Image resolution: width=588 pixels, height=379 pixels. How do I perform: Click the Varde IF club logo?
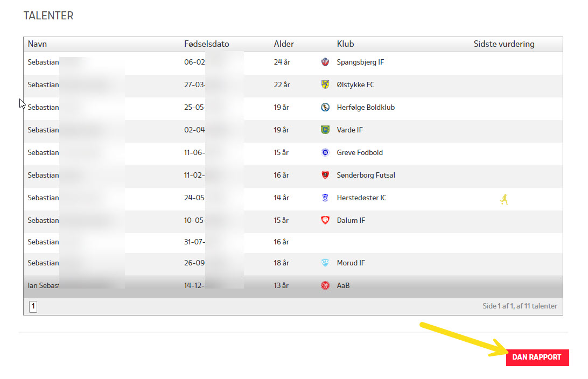point(325,130)
